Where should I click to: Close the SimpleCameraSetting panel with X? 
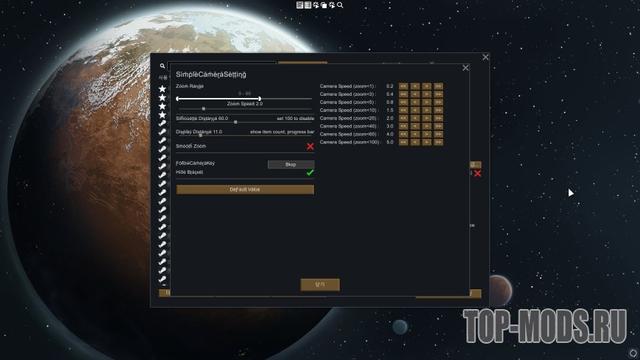click(465, 68)
